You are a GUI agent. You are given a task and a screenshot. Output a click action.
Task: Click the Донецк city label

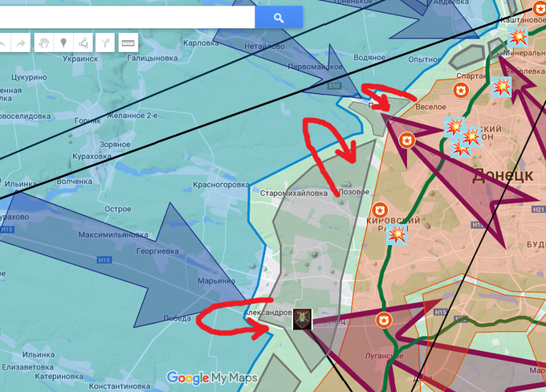(503, 175)
